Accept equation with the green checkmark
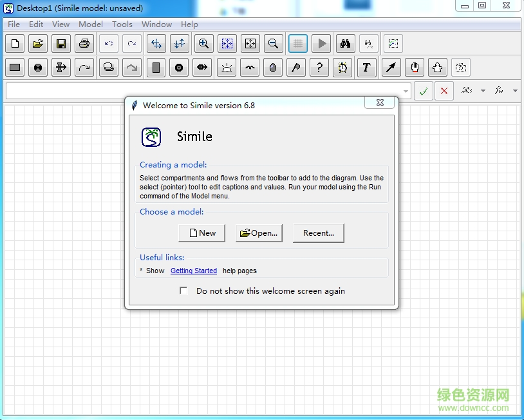 [x=423, y=91]
